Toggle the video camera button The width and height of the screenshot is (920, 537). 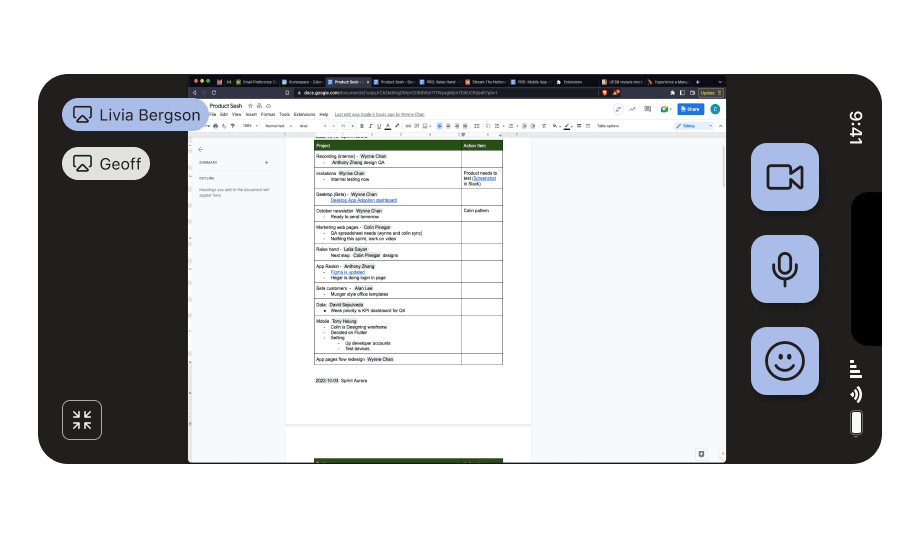click(x=784, y=177)
